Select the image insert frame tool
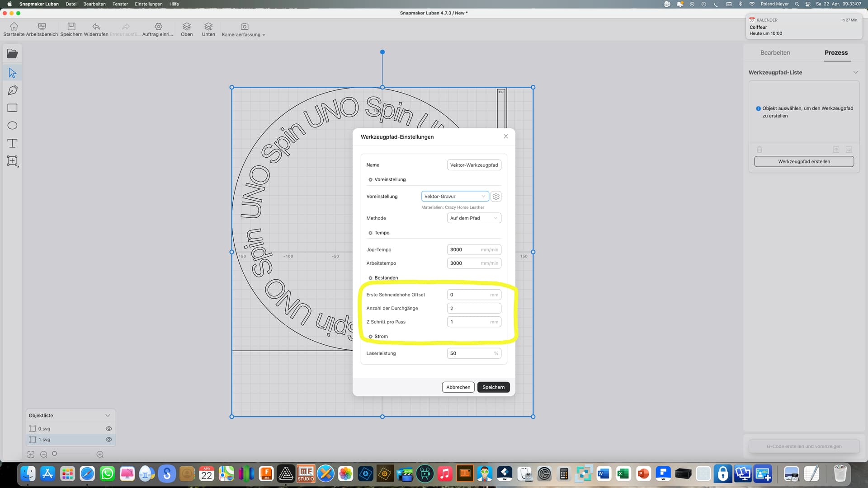The image size is (868, 488). tap(13, 161)
